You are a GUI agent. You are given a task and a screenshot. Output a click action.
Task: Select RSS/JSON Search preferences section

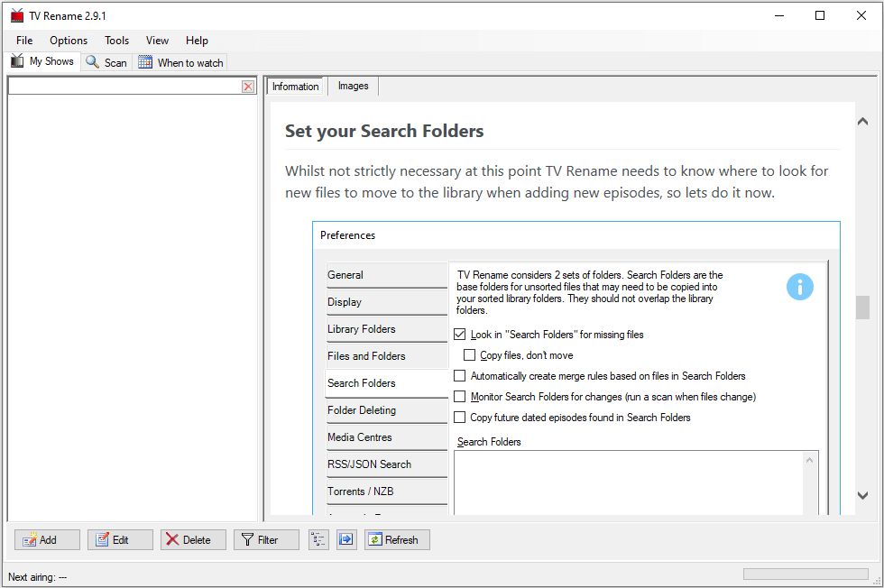(387, 464)
